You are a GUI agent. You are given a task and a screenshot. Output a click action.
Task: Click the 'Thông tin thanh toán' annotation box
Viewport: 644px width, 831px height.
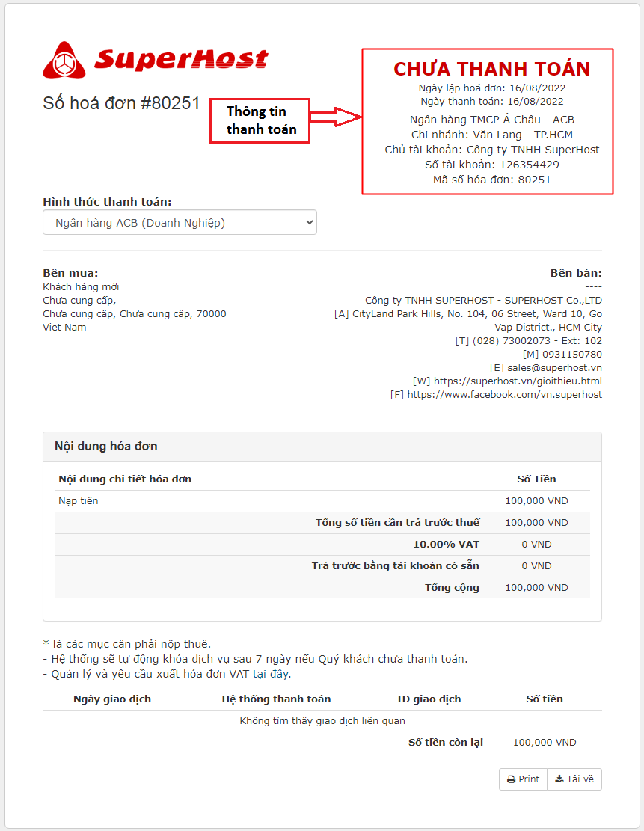click(260, 120)
